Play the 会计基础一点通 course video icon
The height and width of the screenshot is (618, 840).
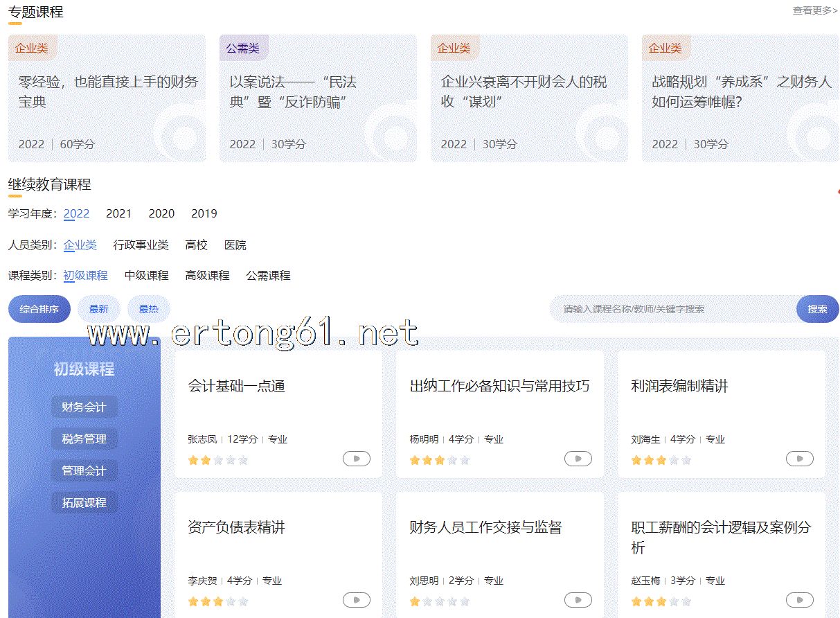(356, 459)
